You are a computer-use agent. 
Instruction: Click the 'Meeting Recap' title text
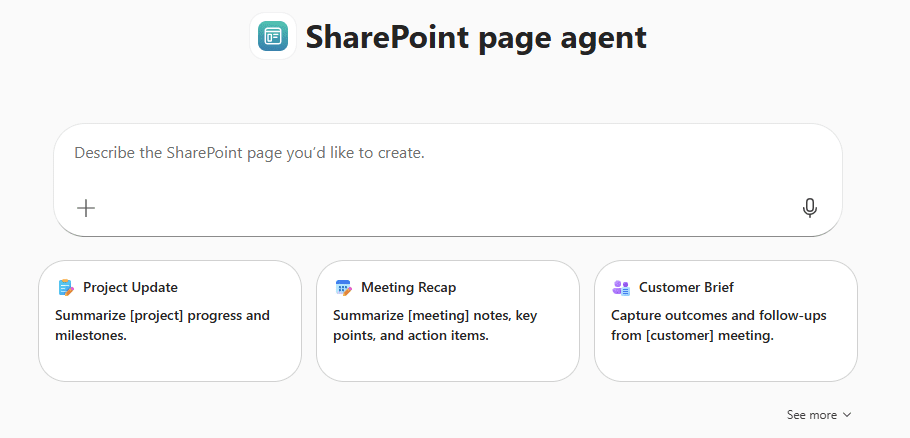[409, 287]
